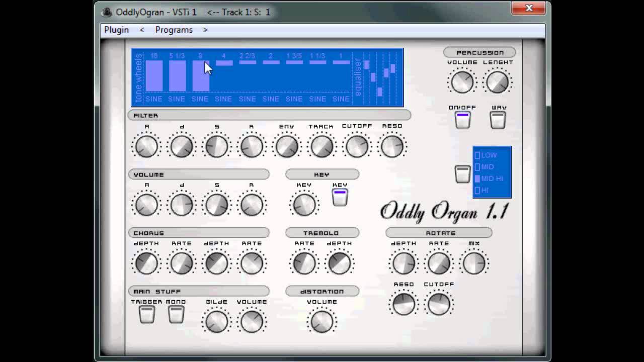The width and height of the screenshot is (644, 362).
Task: Click the Volume sustain (S) knob
Action: [217, 205]
